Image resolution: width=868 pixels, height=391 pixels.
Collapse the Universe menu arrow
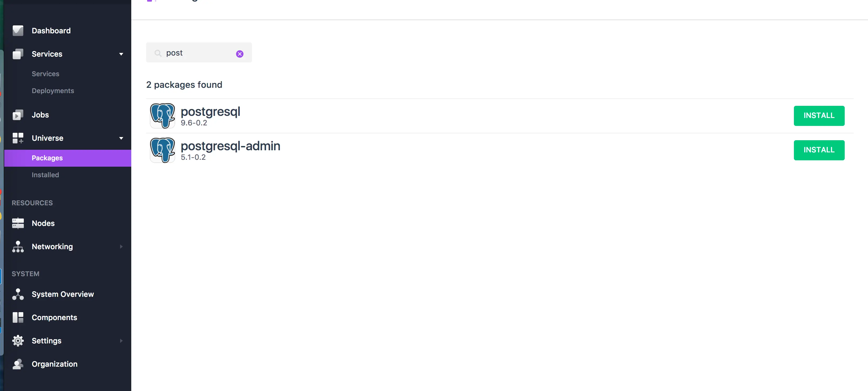tap(121, 138)
